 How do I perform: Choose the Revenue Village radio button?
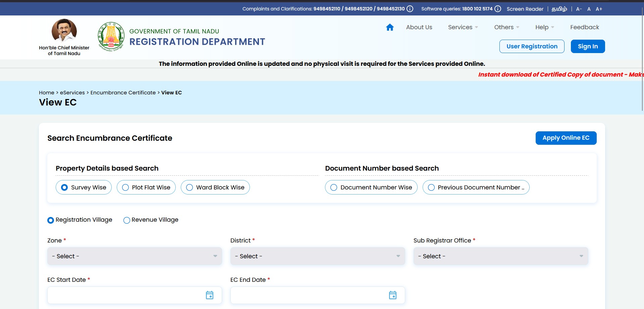coord(127,220)
